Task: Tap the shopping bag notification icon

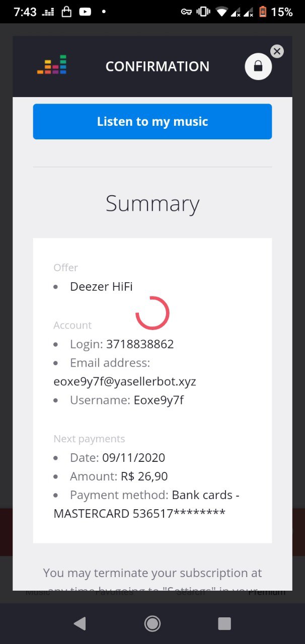Action: [x=66, y=12]
